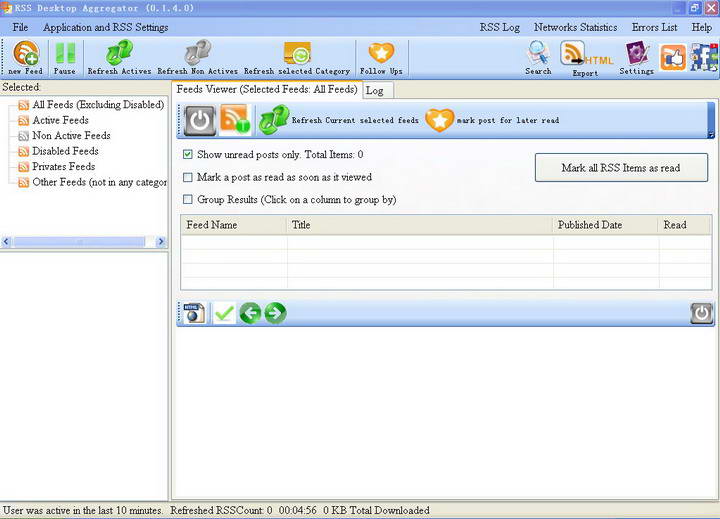The height and width of the screenshot is (519, 720).
Task: Open post in HTML browser icon
Action: click(194, 313)
